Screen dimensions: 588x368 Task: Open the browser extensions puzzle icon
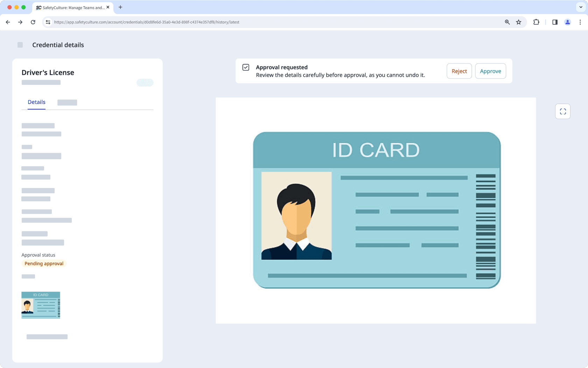(536, 22)
